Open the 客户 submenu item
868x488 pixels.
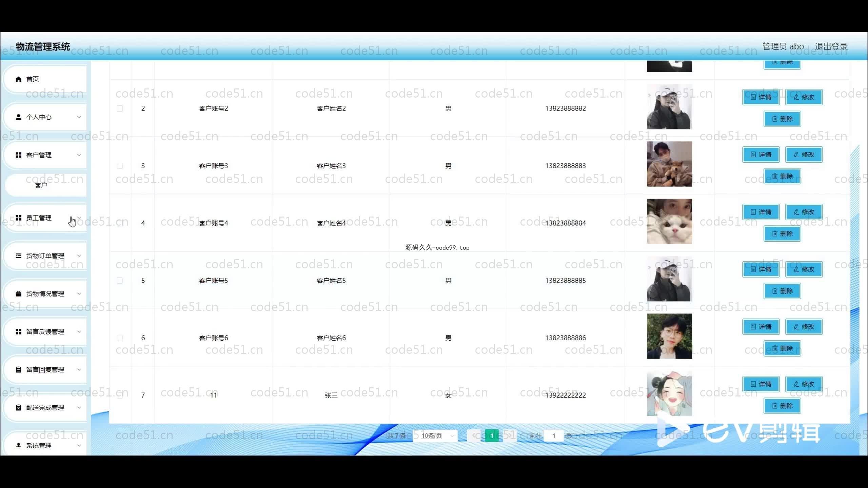(46, 185)
